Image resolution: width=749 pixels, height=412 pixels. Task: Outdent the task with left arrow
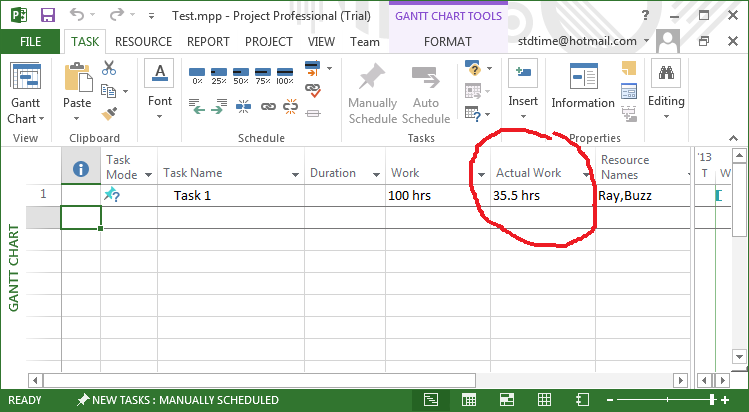click(x=196, y=106)
